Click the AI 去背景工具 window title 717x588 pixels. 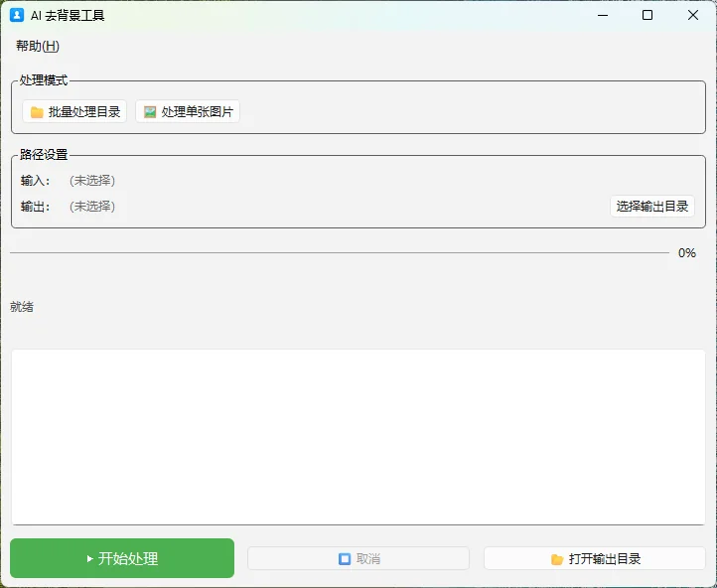68,16
